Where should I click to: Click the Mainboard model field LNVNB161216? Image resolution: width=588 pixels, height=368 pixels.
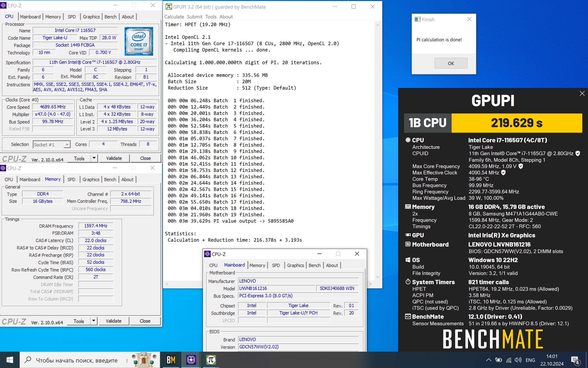276,288
